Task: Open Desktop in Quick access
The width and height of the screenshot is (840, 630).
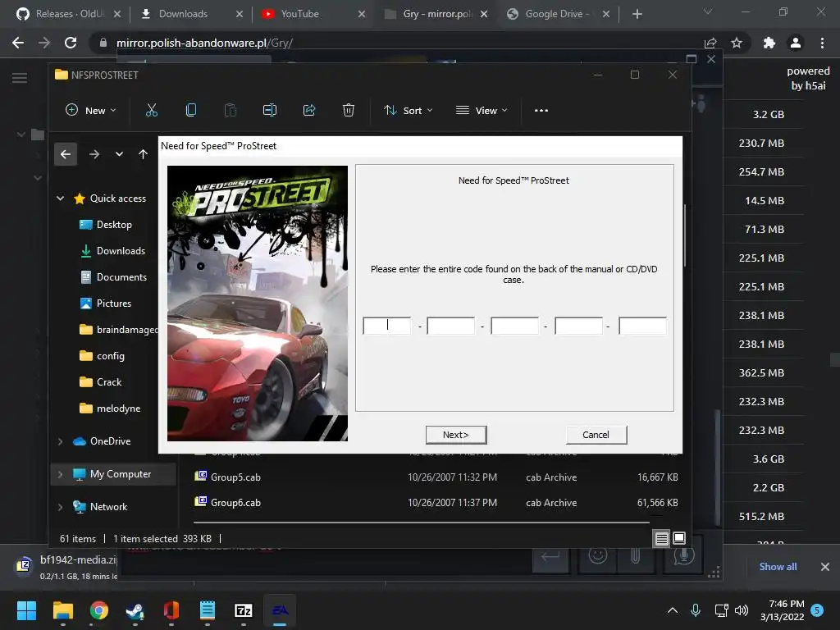Action: click(106, 225)
